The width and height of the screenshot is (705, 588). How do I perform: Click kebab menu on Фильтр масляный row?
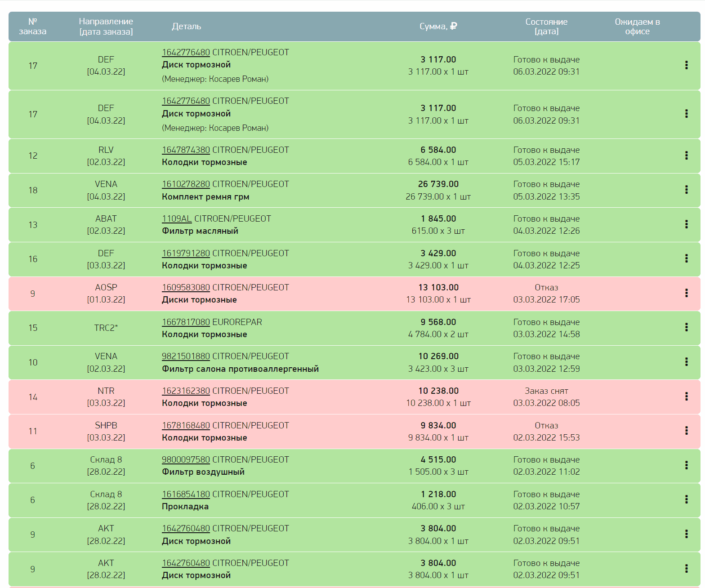point(686,224)
